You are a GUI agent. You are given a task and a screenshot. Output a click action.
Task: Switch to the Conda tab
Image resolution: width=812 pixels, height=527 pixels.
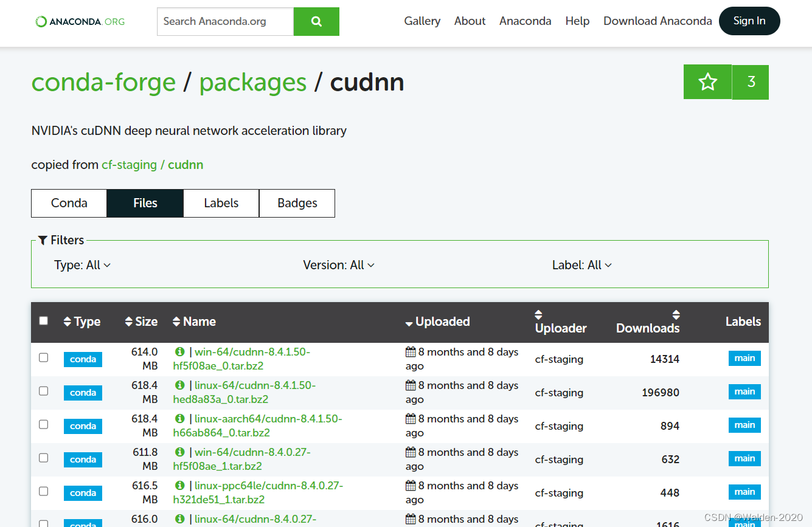(69, 203)
